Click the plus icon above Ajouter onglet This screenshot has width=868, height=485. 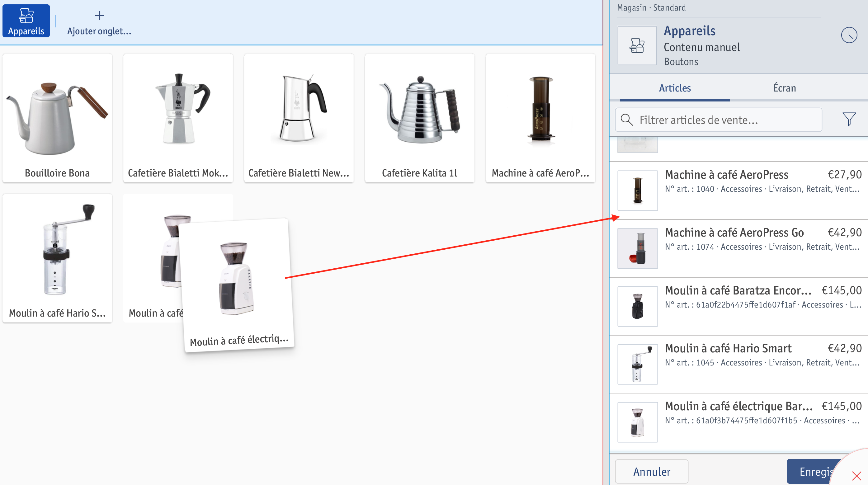click(x=99, y=16)
